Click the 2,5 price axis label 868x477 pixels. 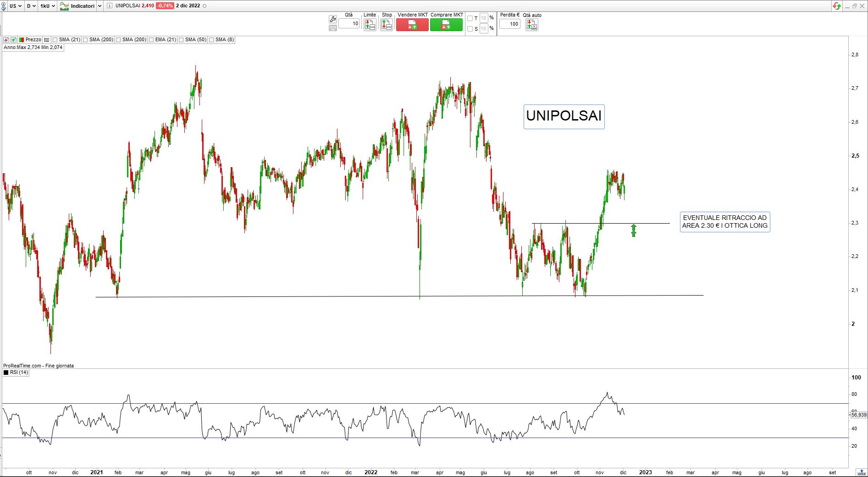(855, 156)
